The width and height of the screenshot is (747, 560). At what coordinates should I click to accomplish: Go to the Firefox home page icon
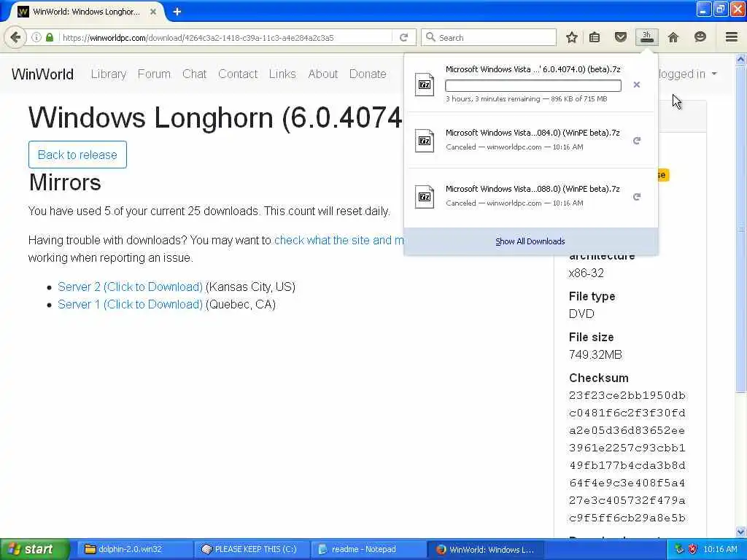pos(673,37)
